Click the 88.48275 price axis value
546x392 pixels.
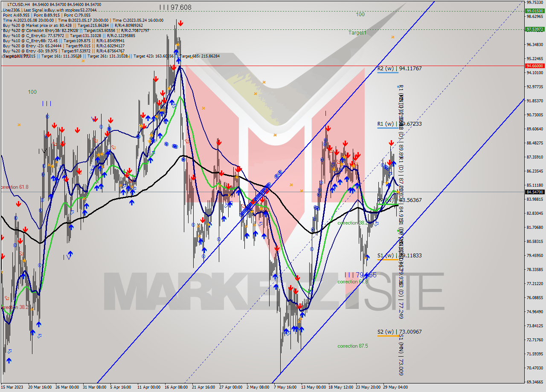[x=535, y=143]
